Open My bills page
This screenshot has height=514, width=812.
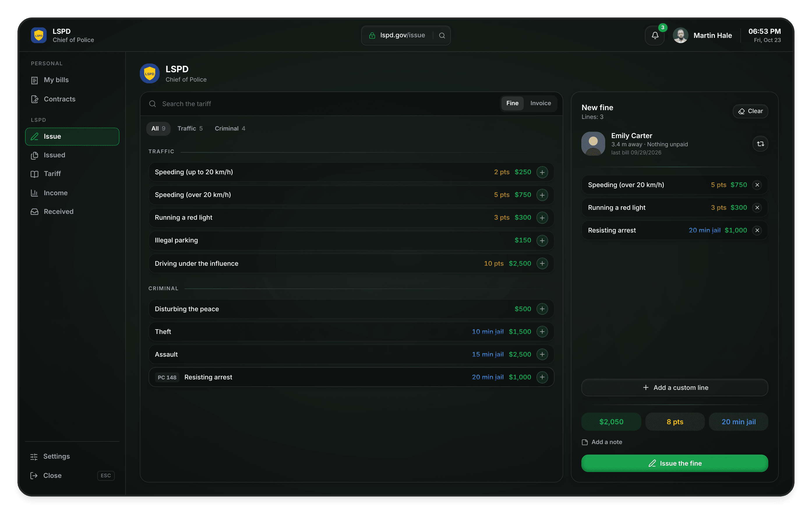(72, 80)
